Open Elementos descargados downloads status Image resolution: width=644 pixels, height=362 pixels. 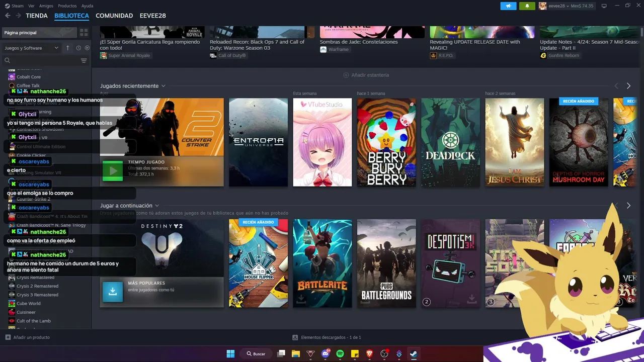pyautogui.click(x=327, y=337)
